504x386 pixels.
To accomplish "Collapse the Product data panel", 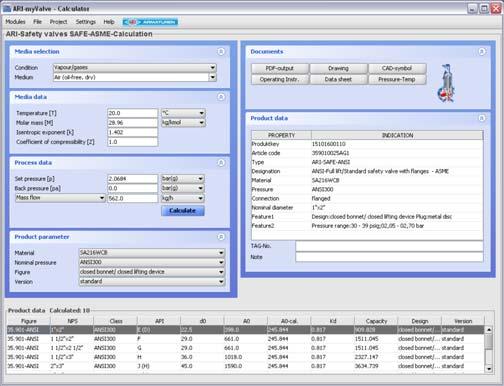I will click(482, 118).
